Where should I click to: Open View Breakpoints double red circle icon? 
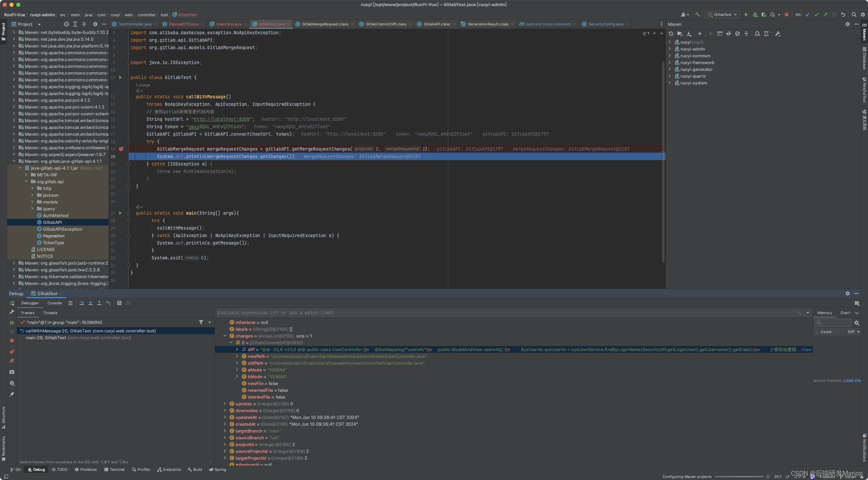click(x=12, y=351)
